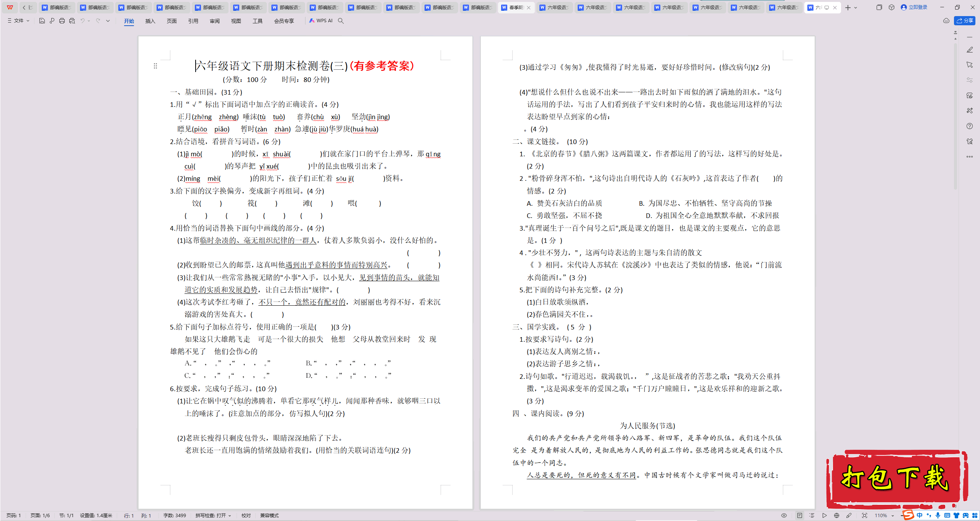Open the spell check 拼写检查 dropdown
The height and width of the screenshot is (521, 980).
[213, 516]
